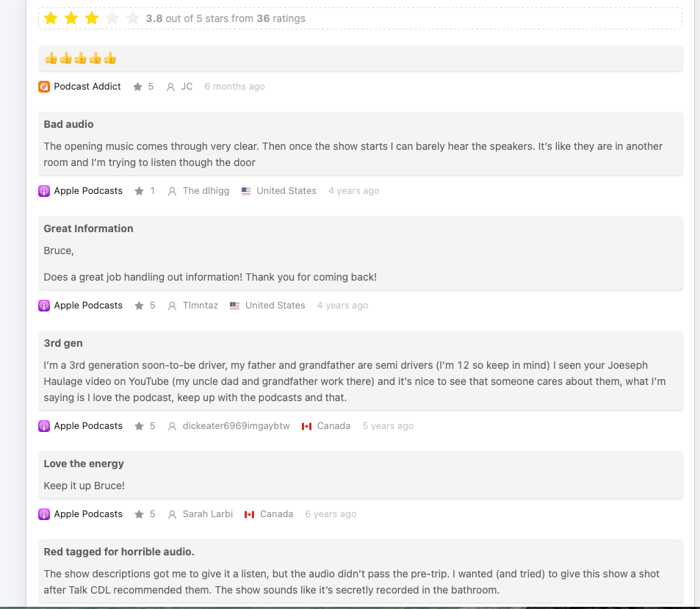This screenshot has width=700, height=609.
Task: Click the thumbs-up emoji review box
Action: point(360,58)
